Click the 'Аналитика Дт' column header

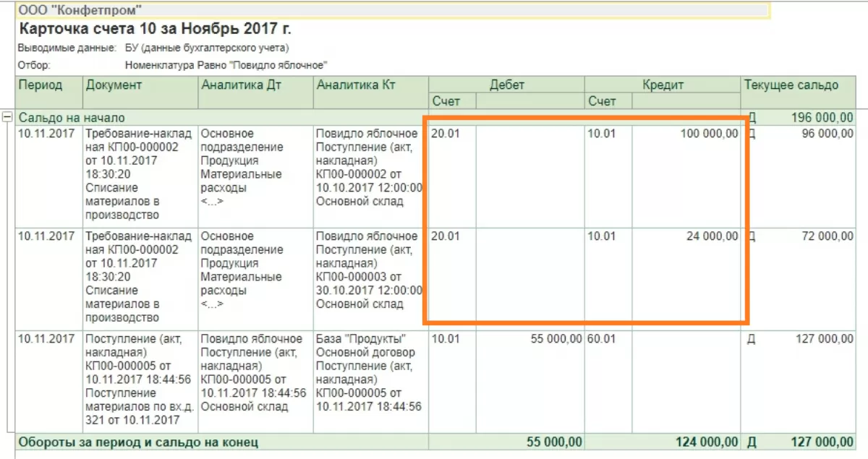pos(256,93)
